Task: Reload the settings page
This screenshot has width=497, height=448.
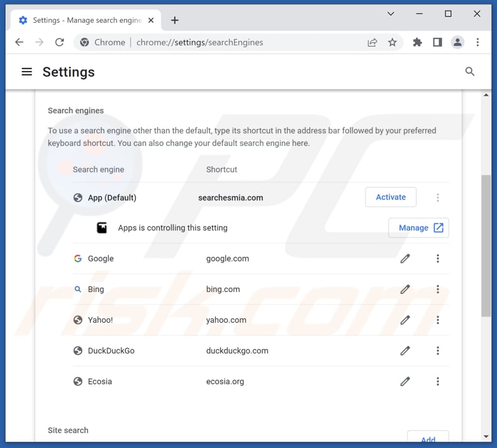Action: click(x=60, y=42)
